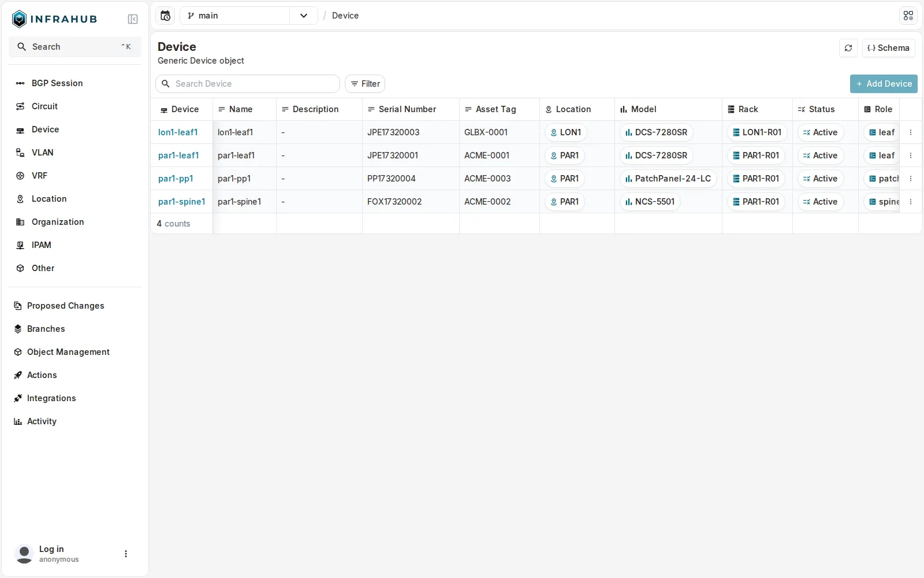Screen dimensions: 924x578
Task: Click the 4 counts footer cell
Action: 182,224
